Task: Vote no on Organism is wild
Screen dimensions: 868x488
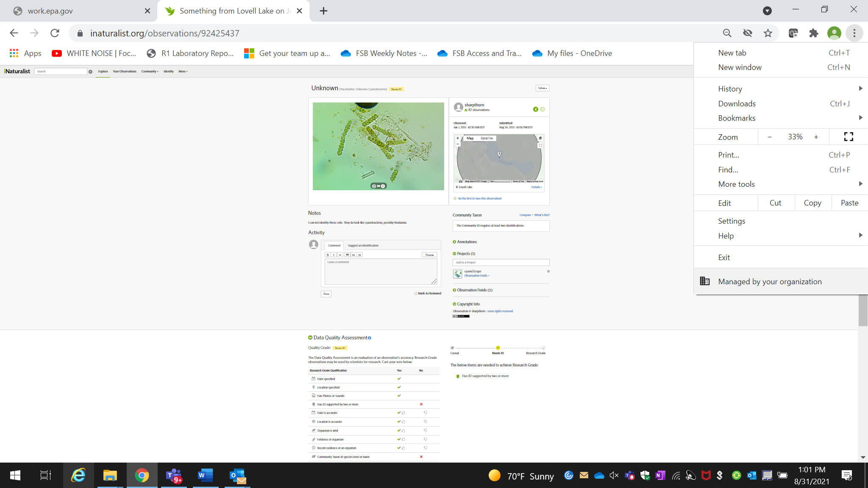Action: [425, 430]
